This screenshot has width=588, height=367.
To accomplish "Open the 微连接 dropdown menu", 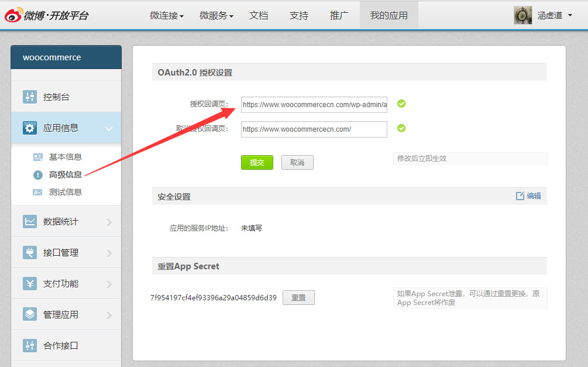I will tap(167, 16).
